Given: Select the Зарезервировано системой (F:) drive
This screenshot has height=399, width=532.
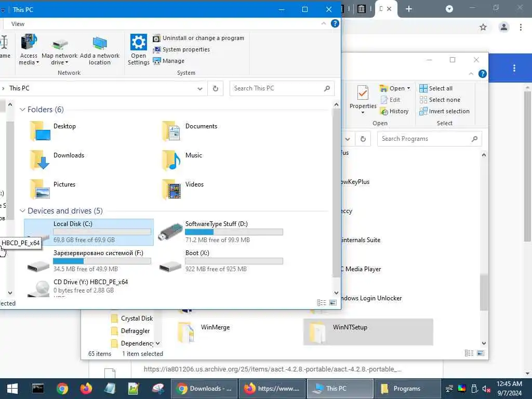Looking at the screenshot, I should [89, 261].
